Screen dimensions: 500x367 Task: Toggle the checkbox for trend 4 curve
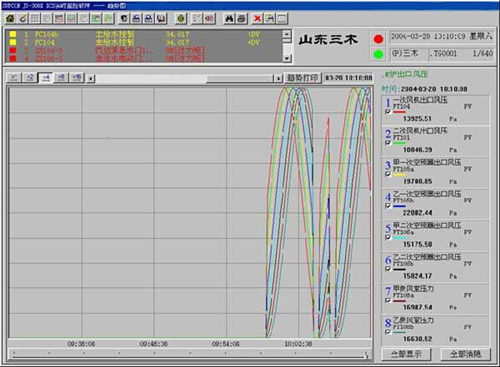[x=388, y=206]
